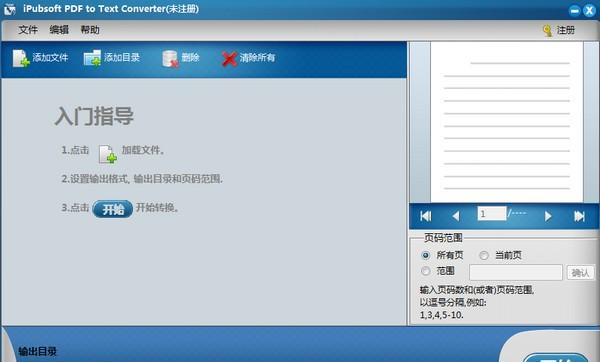The width and height of the screenshot is (600, 362).
Task: Click the 开始转换 text in step 3
Action: [157, 208]
